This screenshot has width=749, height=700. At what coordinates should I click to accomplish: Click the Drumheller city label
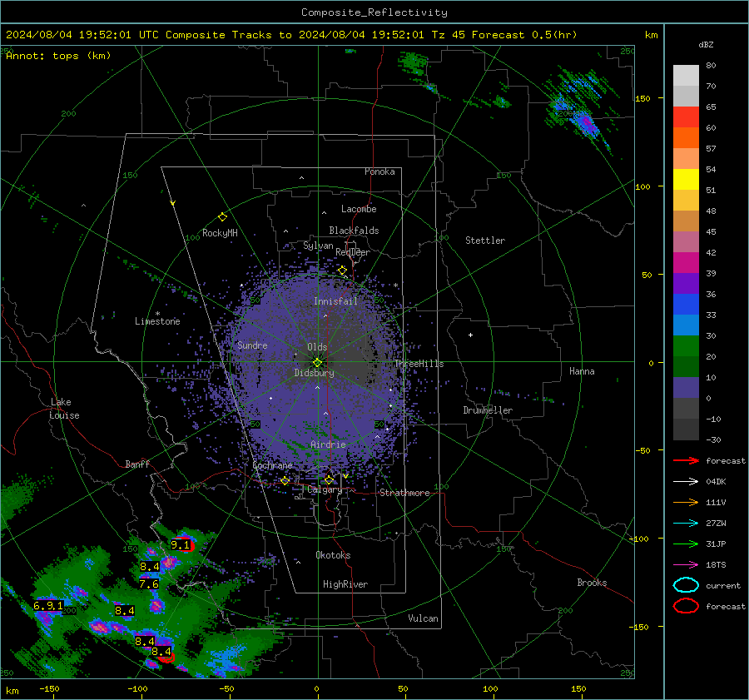pyautogui.click(x=488, y=410)
